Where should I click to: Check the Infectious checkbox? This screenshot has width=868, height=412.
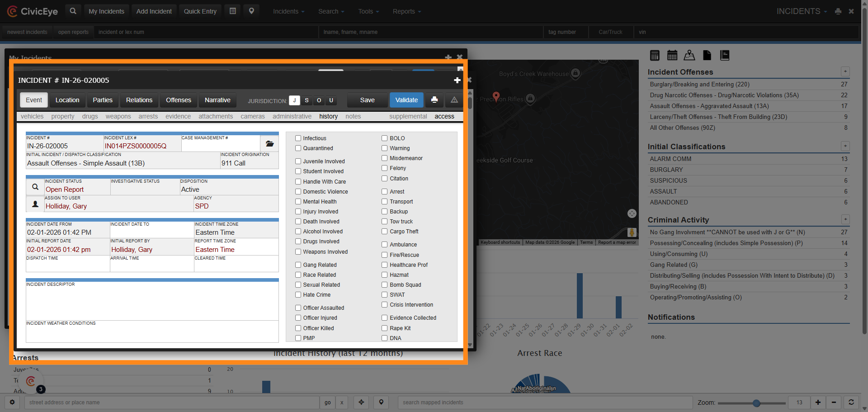click(298, 138)
